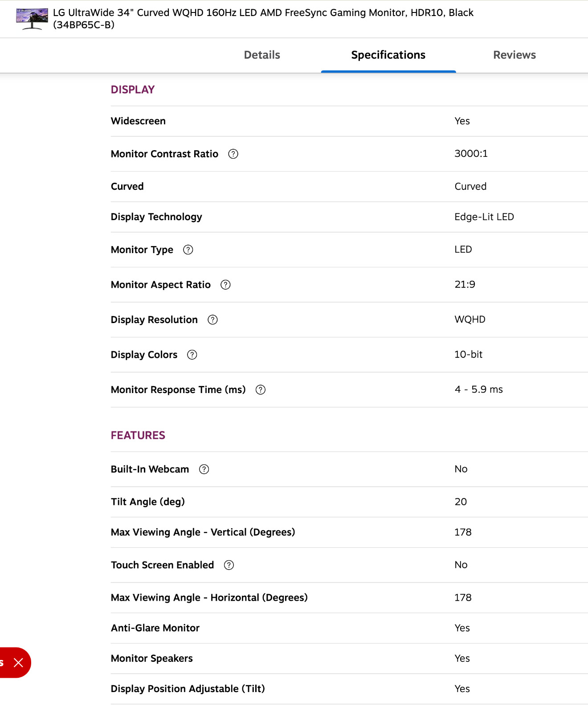The width and height of the screenshot is (588, 713).
Task: Select the Specifications tab
Action: 388,55
